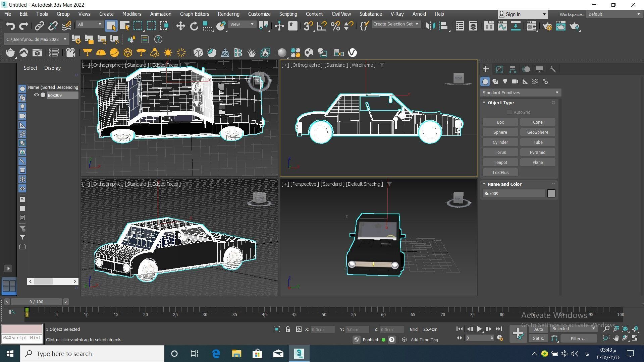Screen dimensions: 644x362
Task: Click the Cylinder button
Action: click(500, 142)
